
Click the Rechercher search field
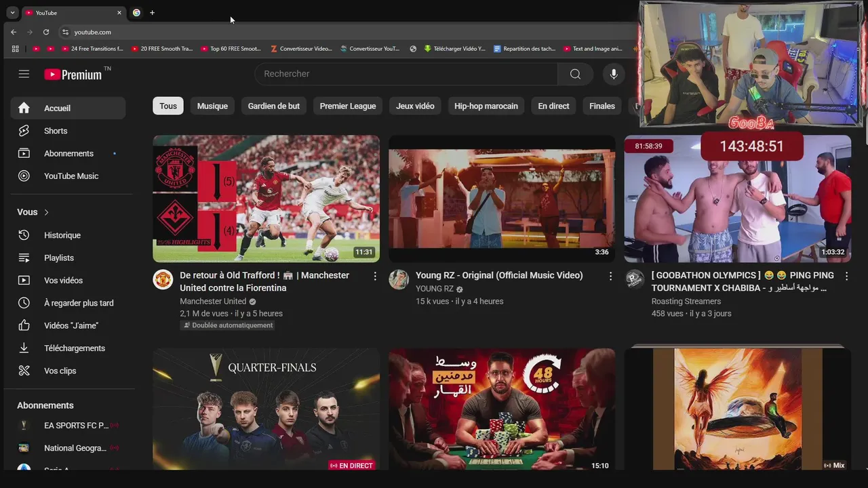pyautogui.click(x=406, y=74)
